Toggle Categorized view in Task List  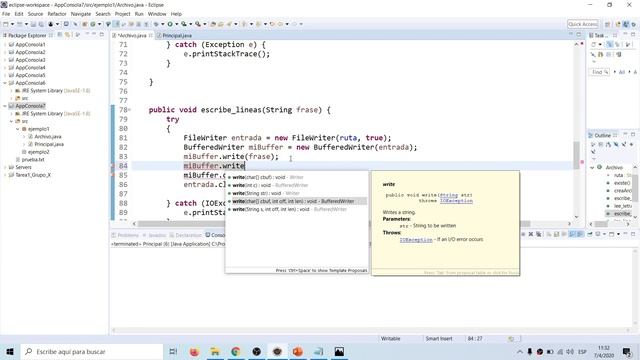pyautogui.click(x=609, y=44)
